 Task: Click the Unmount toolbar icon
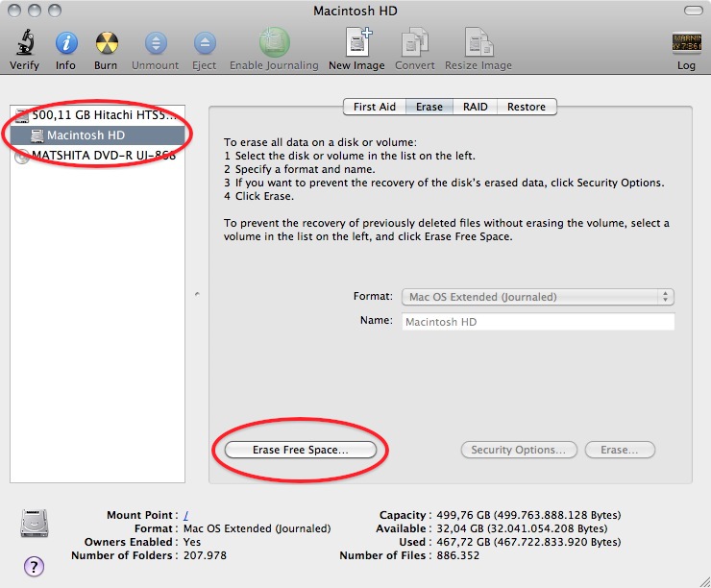[x=156, y=43]
